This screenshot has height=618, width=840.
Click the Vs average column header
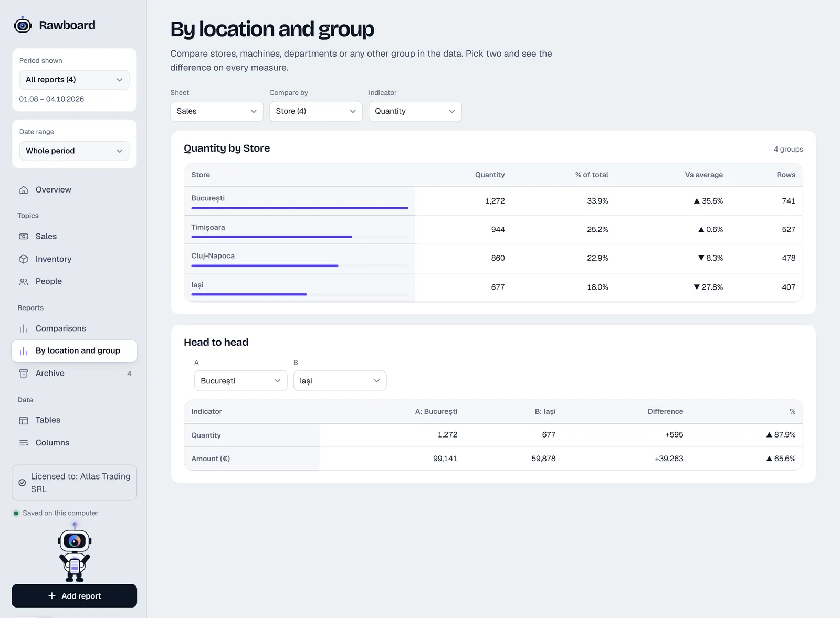[x=703, y=175]
